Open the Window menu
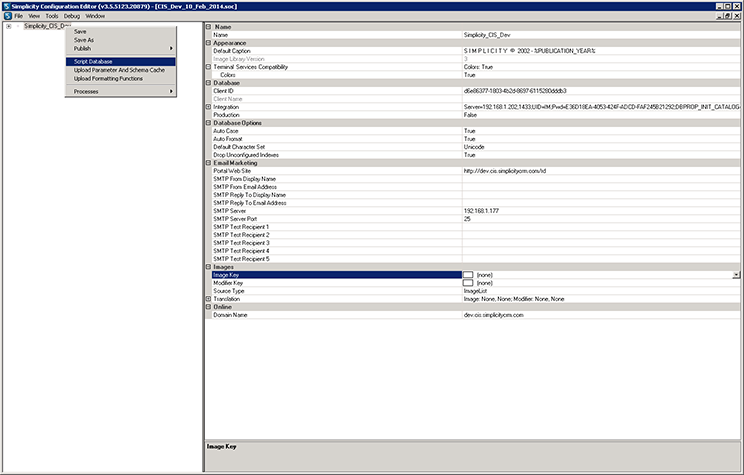The image size is (744, 475). (x=95, y=16)
